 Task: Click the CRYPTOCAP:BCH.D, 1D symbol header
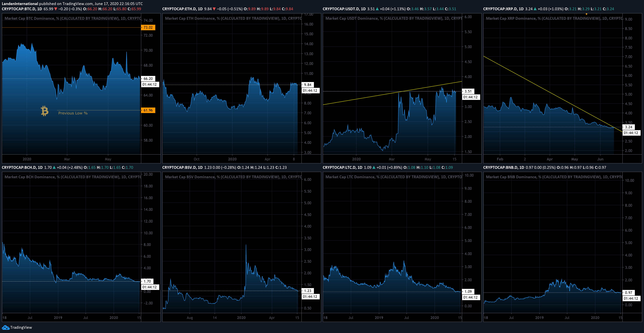tap(22, 168)
